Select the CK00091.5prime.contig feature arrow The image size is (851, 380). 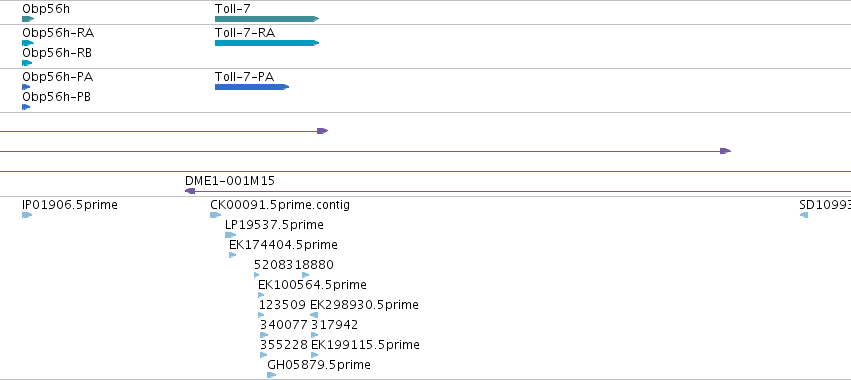(215, 215)
